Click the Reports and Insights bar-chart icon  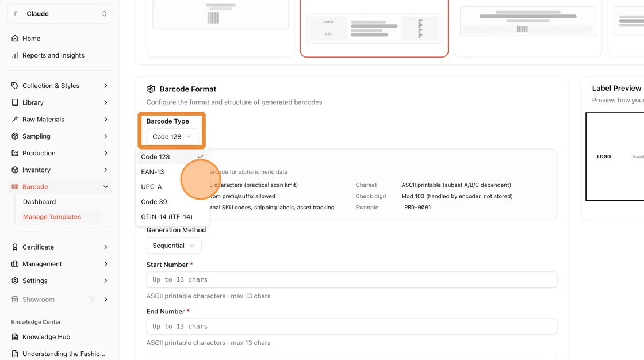(15, 55)
